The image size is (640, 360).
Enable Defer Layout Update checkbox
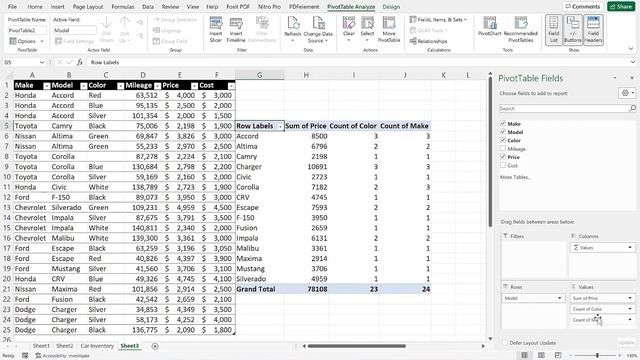tap(505, 343)
